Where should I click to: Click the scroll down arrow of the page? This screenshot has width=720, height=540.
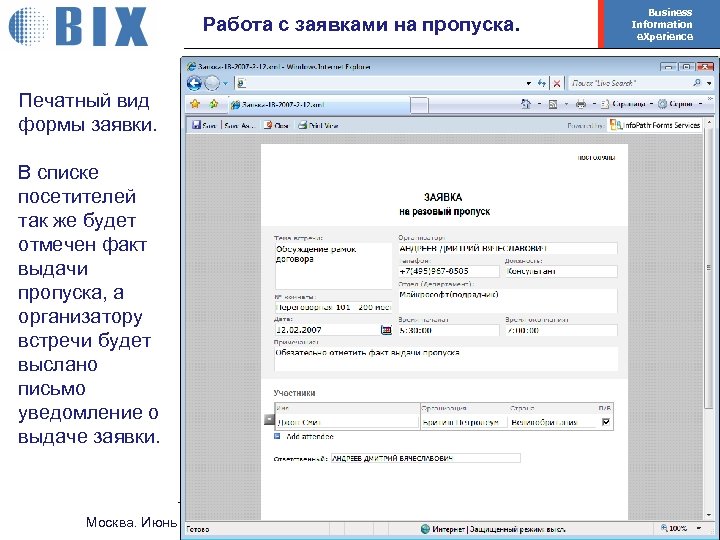(709, 515)
